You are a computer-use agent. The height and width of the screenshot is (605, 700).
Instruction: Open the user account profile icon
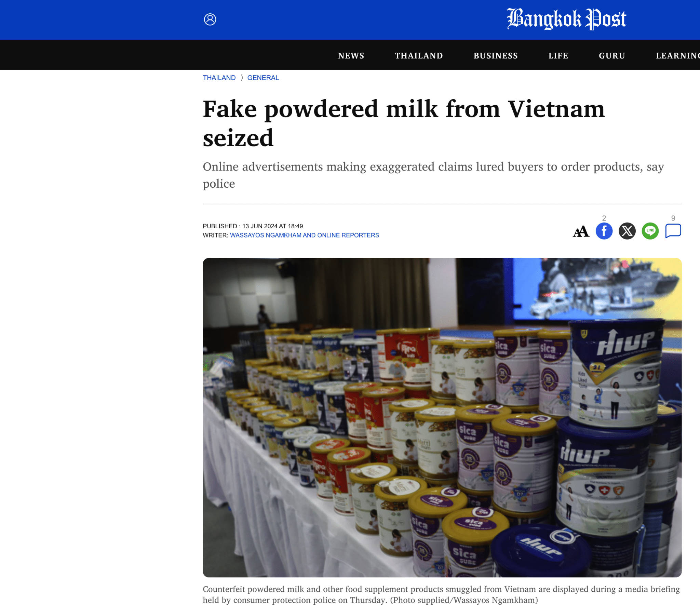tap(210, 19)
